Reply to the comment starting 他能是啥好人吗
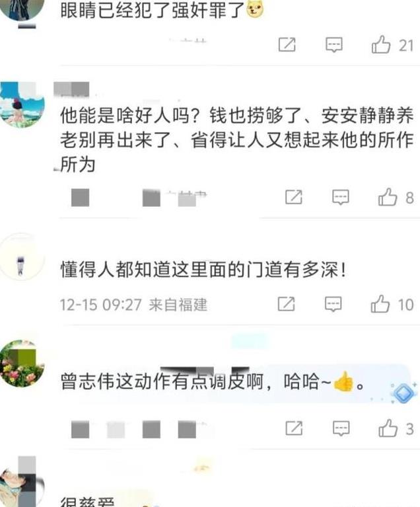 tap(341, 197)
